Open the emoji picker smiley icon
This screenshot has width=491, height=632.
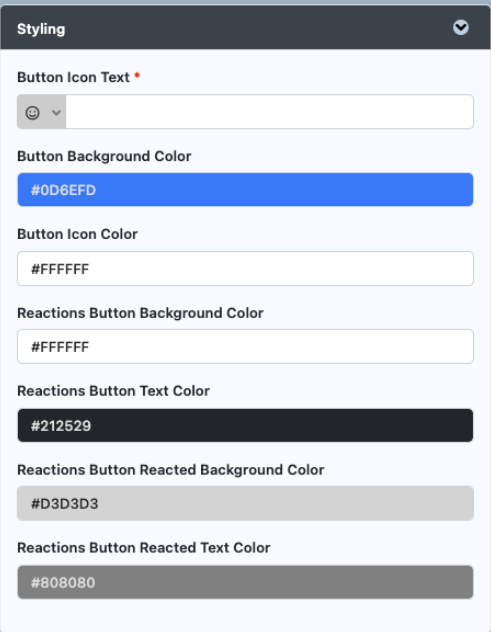point(33,112)
